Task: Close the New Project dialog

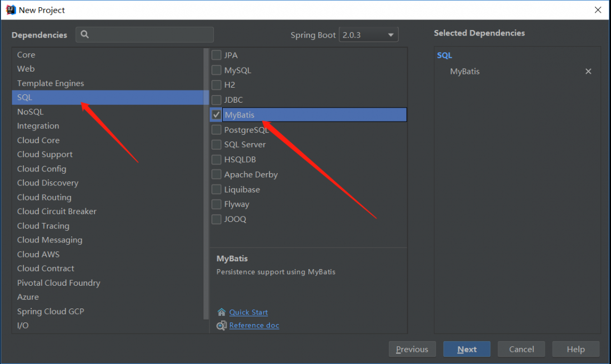Action: point(598,10)
